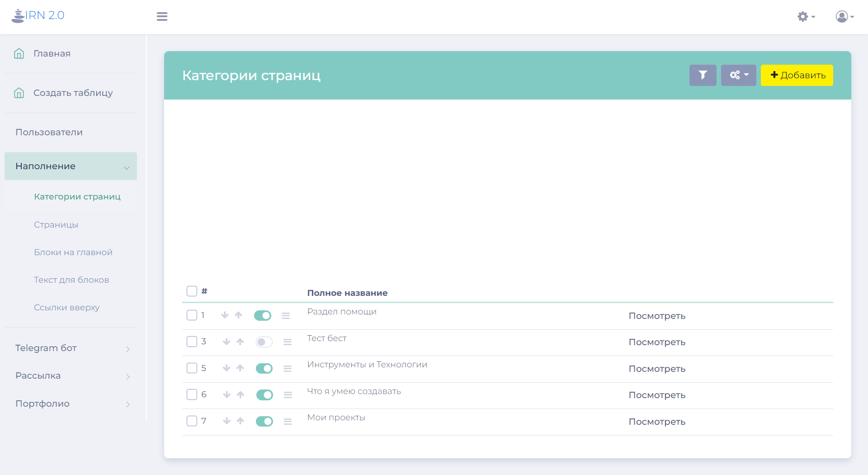The width and height of the screenshot is (868, 475).
Task: Open the settings gear dropdown in header
Action: [806, 17]
